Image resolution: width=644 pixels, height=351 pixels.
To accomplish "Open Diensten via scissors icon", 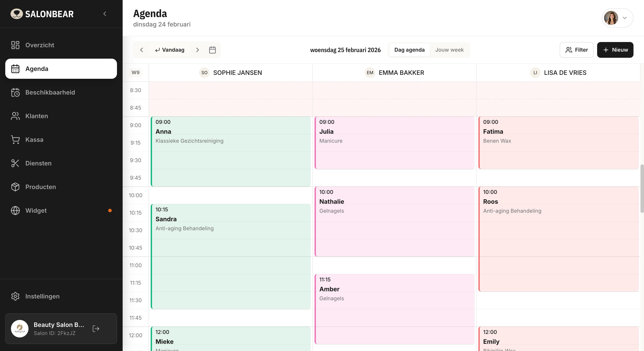I will 15,163.
